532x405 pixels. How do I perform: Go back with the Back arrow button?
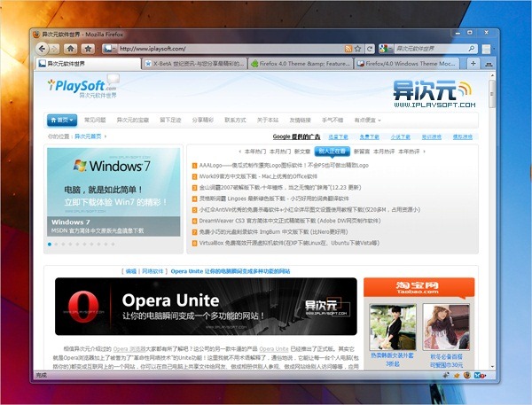coord(42,49)
